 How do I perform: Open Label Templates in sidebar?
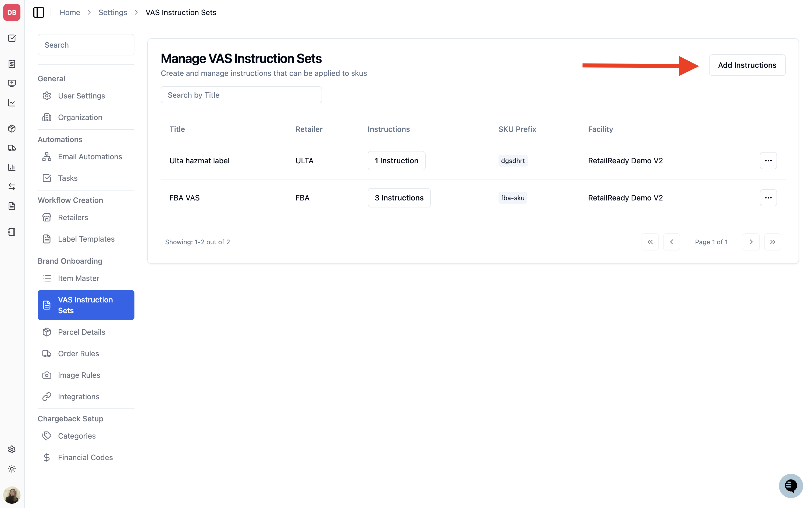(86, 239)
